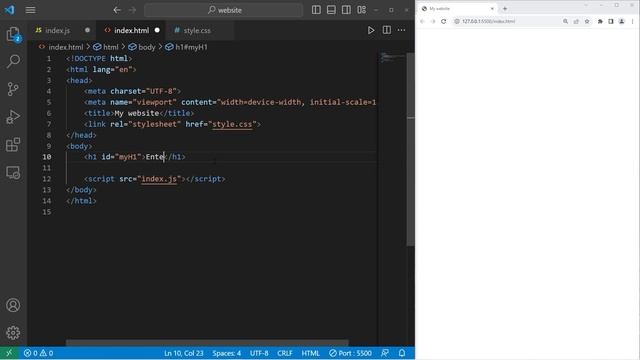Open the browser profile avatar
The width and height of the screenshot is (640, 360).
[x=622, y=21]
